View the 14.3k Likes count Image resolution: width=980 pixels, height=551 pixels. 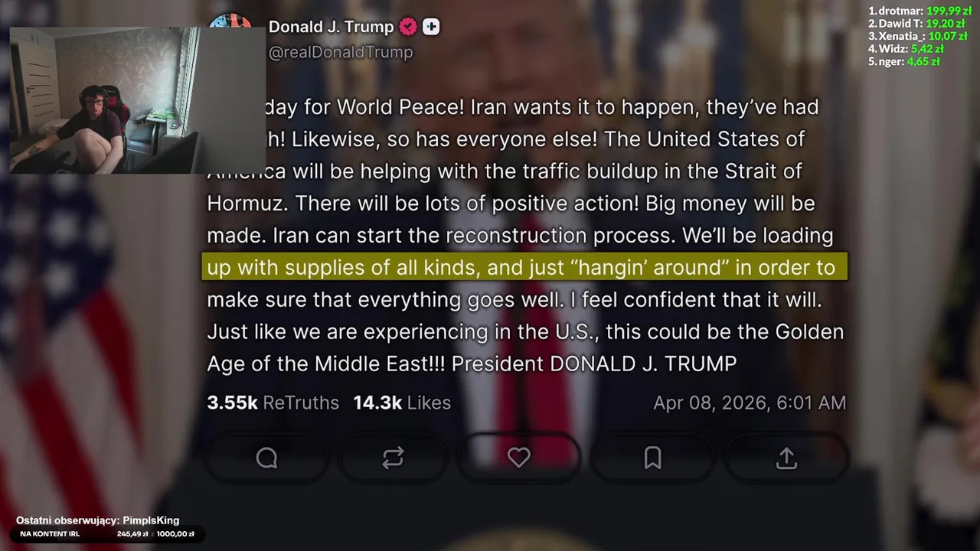(x=402, y=403)
